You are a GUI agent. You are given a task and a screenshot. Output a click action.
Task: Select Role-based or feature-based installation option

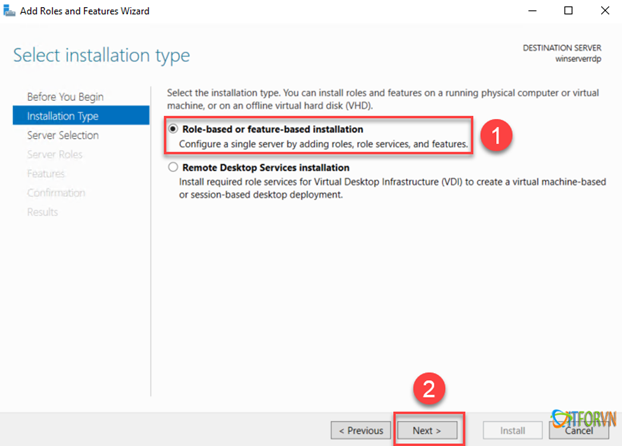pos(174,130)
